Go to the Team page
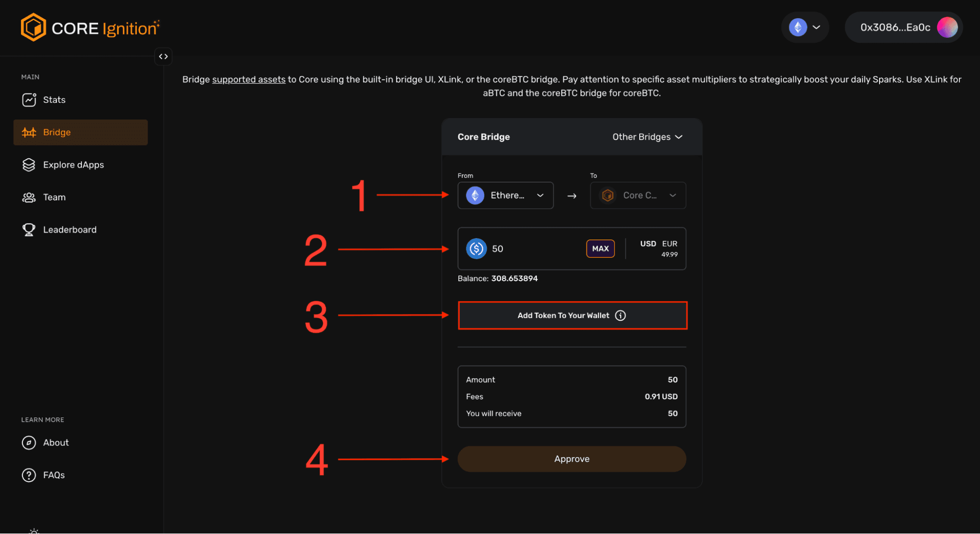The image size is (980, 534). coord(54,197)
